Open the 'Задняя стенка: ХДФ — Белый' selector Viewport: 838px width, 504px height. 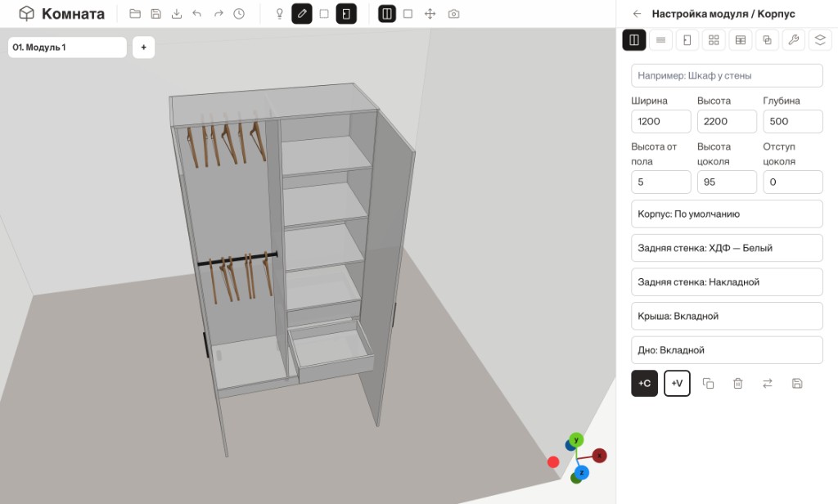click(727, 248)
